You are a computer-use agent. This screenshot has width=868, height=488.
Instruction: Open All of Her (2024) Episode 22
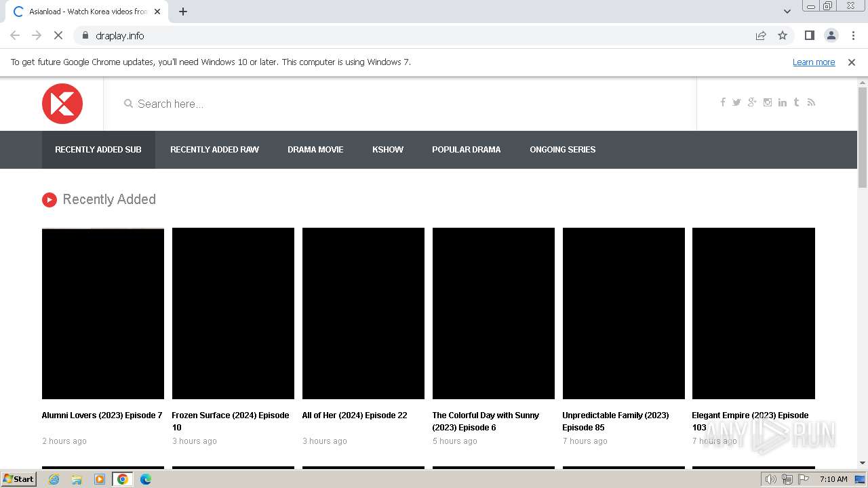(355, 415)
